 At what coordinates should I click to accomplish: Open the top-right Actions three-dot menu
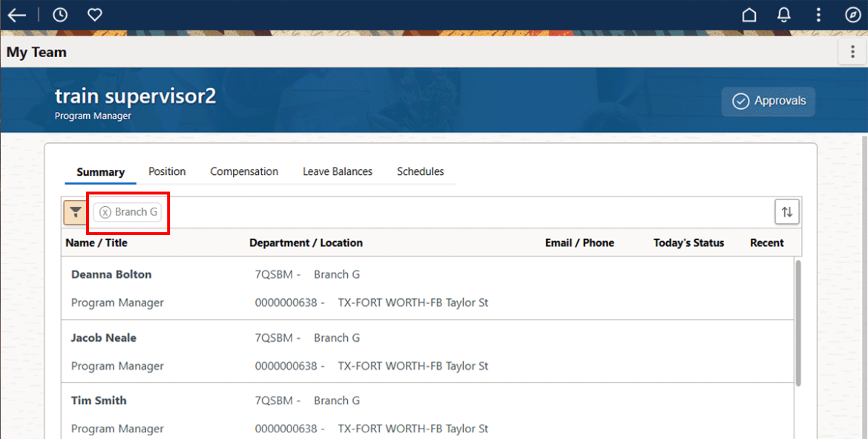[818, 14]
